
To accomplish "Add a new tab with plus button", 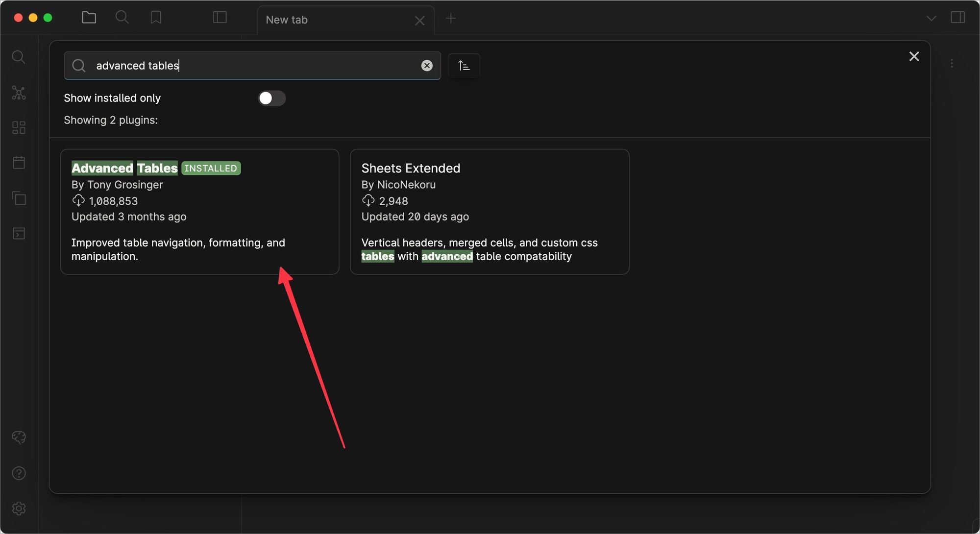I will pos(451,19).
